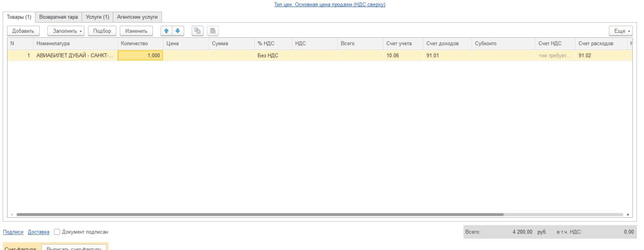Click income account cell 91.01
This screenshot has width=644, height=250.
447,55
